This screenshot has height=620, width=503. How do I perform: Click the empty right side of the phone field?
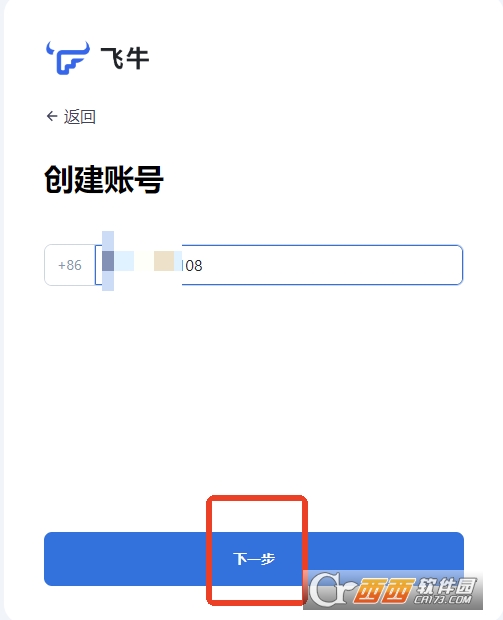332,265
